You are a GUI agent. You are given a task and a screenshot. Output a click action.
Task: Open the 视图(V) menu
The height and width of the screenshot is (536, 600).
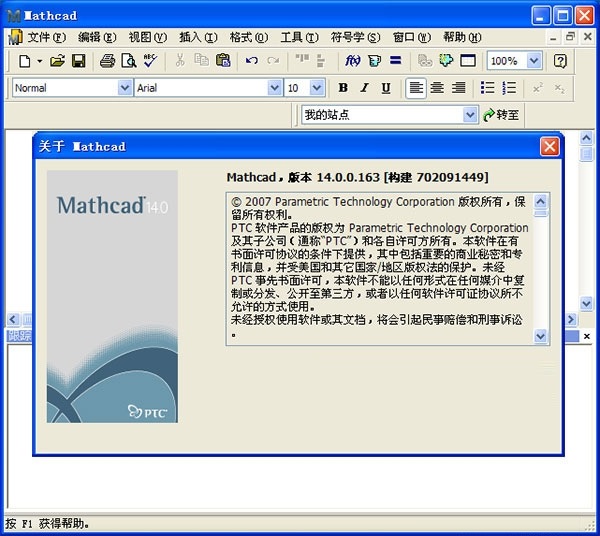[148, 37]
